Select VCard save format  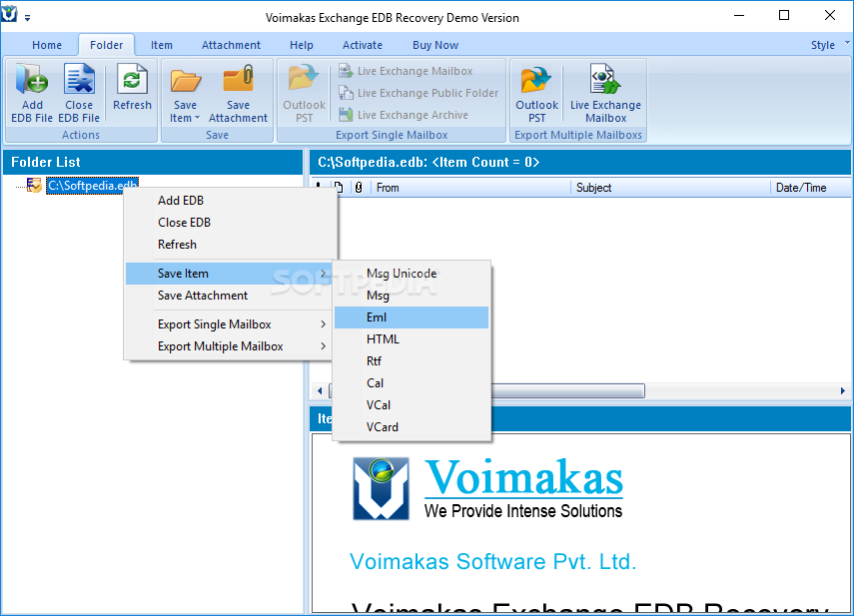point(412,427)
